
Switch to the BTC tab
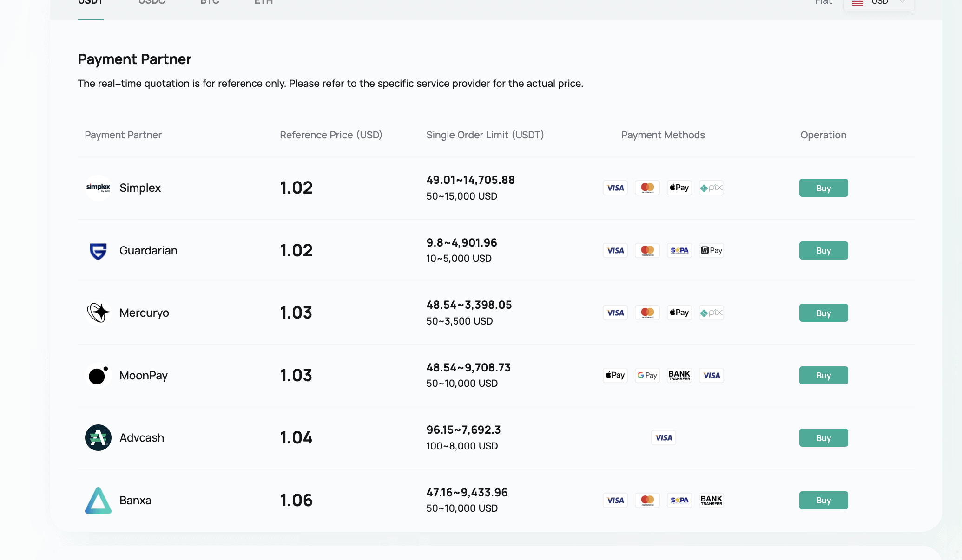[x=210, y=3]
